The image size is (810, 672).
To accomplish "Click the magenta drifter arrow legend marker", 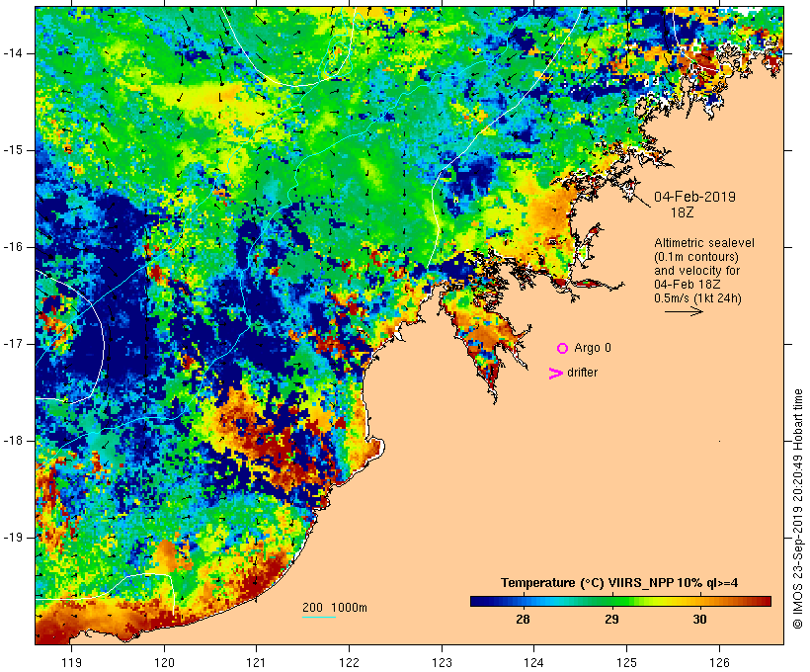I will [x=556, y=374].
